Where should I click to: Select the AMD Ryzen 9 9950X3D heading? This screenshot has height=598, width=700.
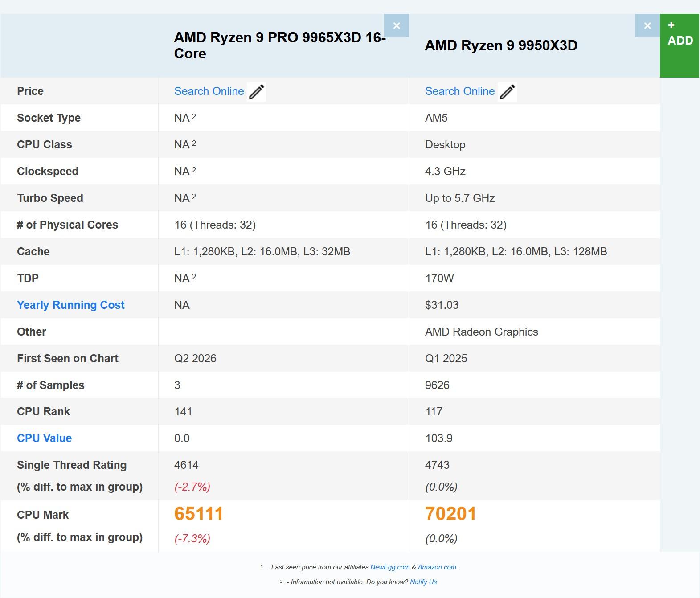click(501, 45)
